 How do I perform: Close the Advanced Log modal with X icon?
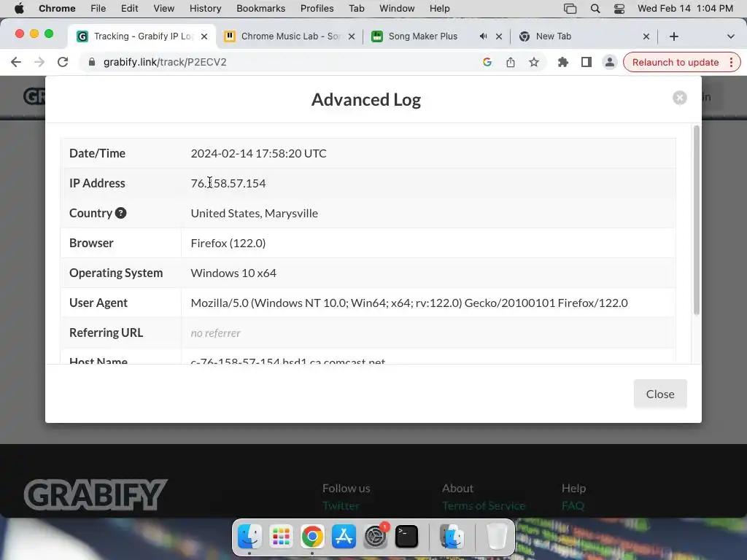click(x=679, y=98)
